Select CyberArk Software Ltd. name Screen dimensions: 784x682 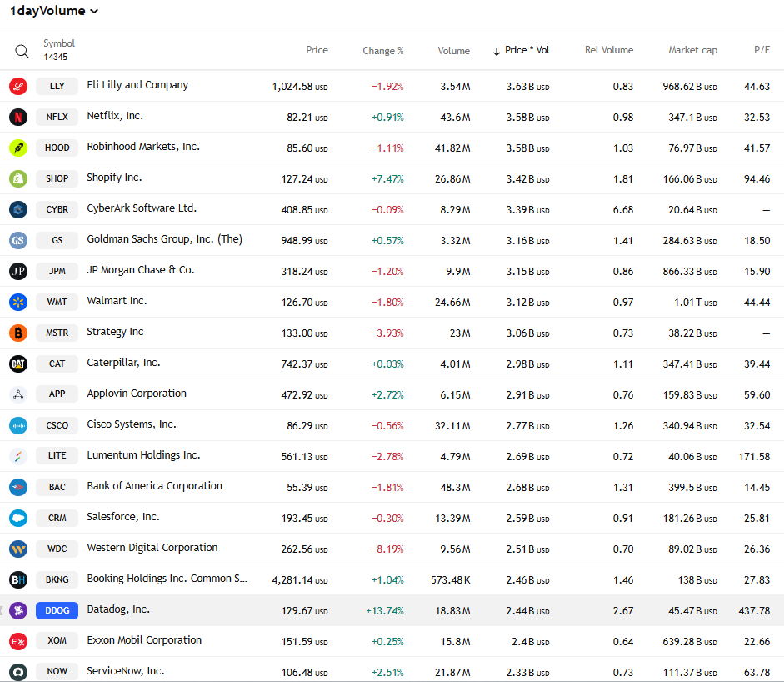142,208
